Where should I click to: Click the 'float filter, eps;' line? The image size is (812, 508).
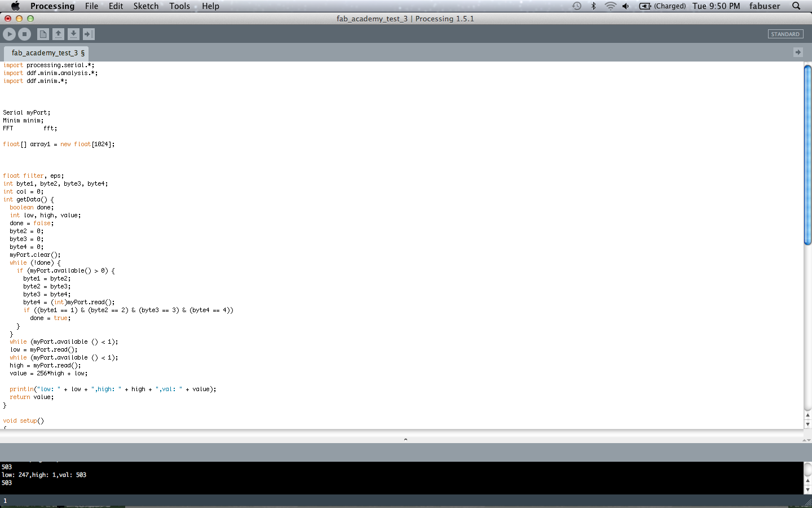[x=33, y=176]
